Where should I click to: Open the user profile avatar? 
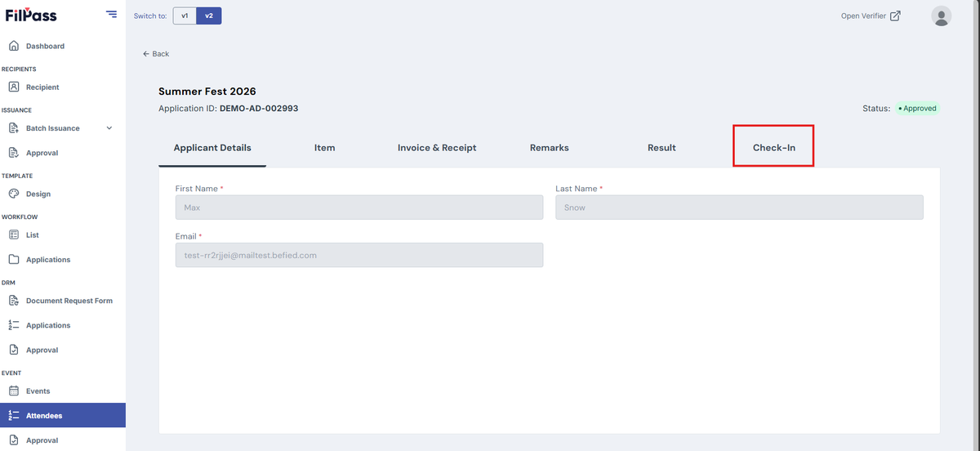pos(942,16)
